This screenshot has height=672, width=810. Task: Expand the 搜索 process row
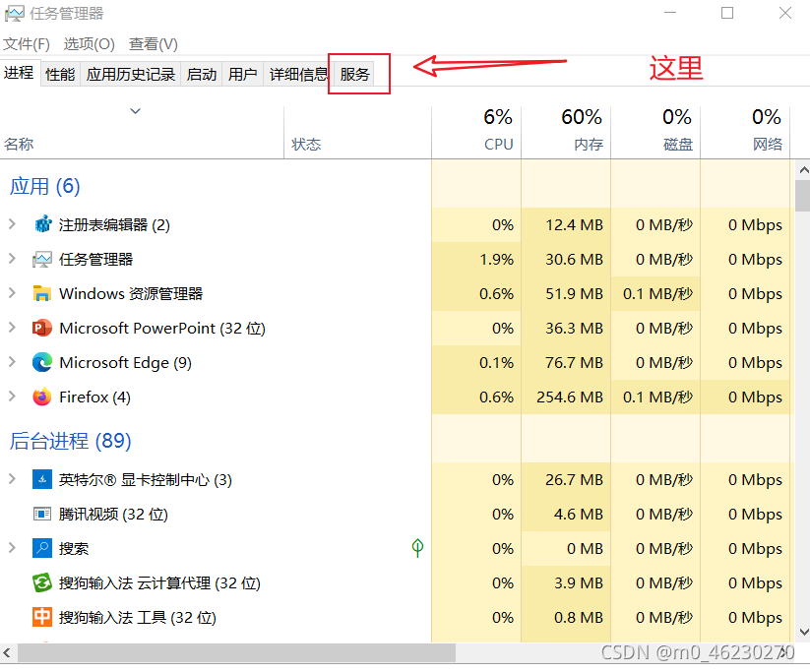[x=12, y=548]
